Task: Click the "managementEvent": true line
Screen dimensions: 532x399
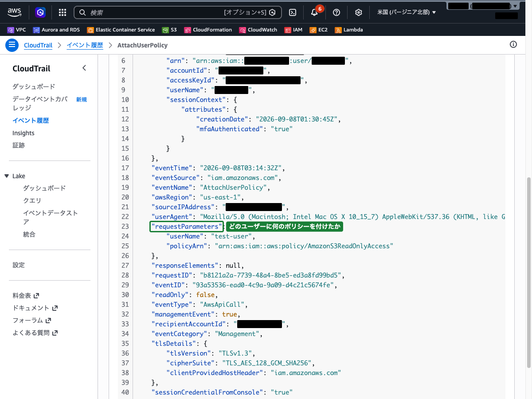Action: click(196, 314)
